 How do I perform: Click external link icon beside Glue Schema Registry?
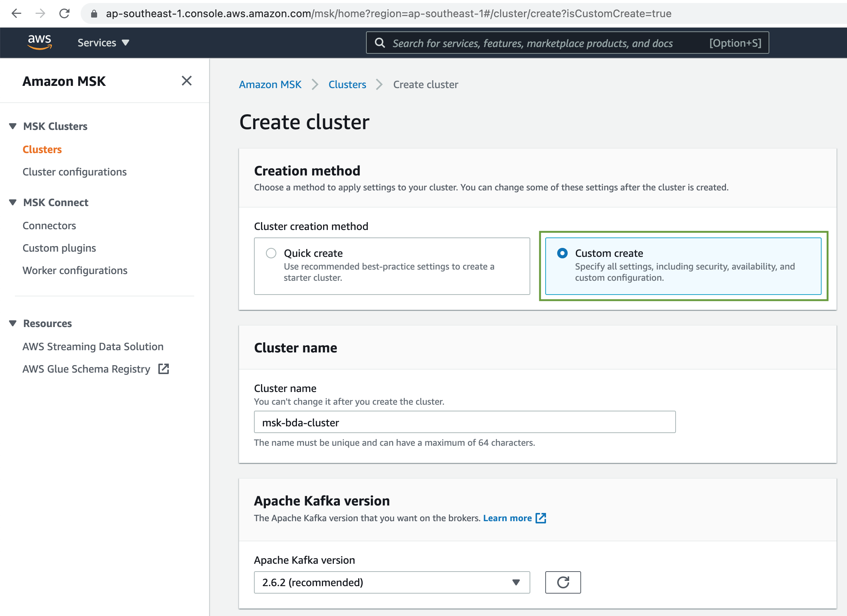pos(164,369)
